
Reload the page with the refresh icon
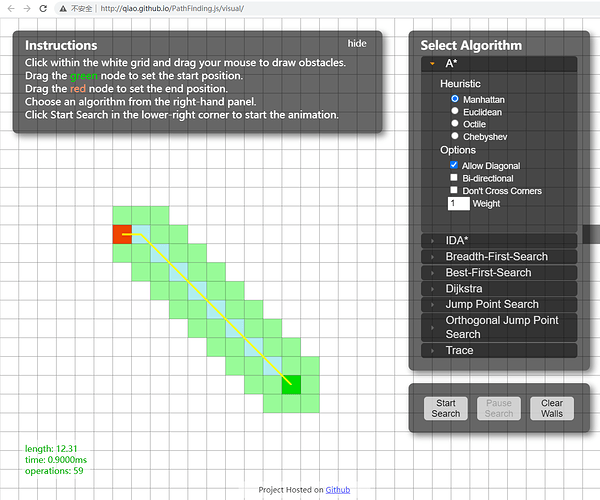coord(43,8)
